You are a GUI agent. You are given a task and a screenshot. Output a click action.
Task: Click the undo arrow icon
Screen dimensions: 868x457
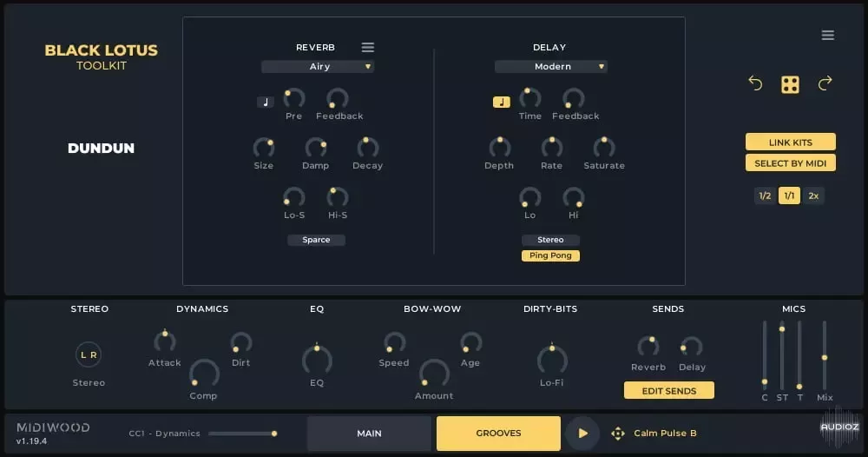point(755,84)
